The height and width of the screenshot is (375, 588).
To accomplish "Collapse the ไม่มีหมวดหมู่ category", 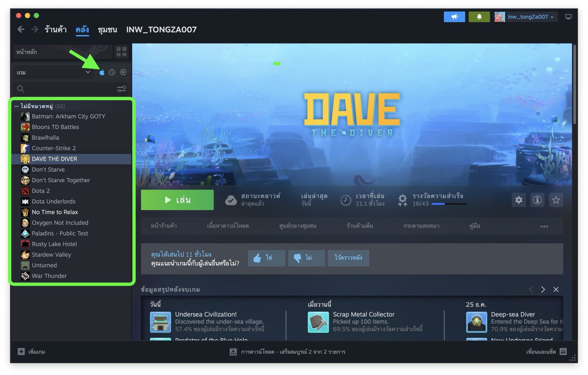I will pos(16,106).
